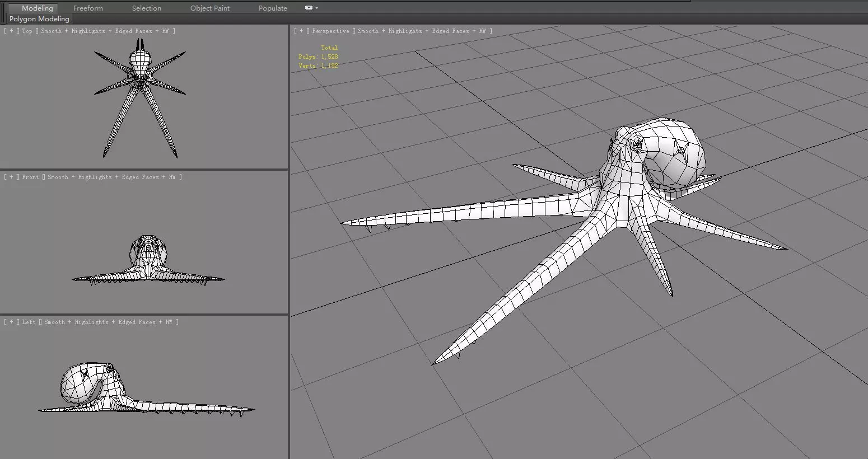Open the Left viewport plus menu

[x=11, y=322]
